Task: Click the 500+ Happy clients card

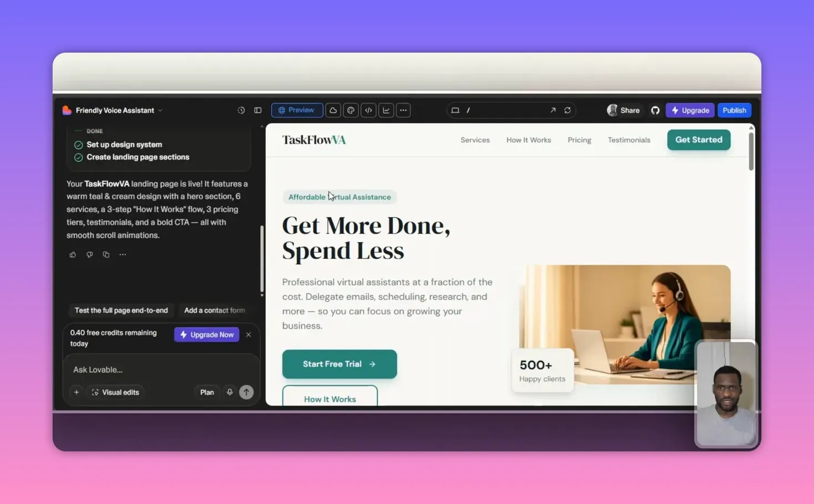Action: point(543,371)
